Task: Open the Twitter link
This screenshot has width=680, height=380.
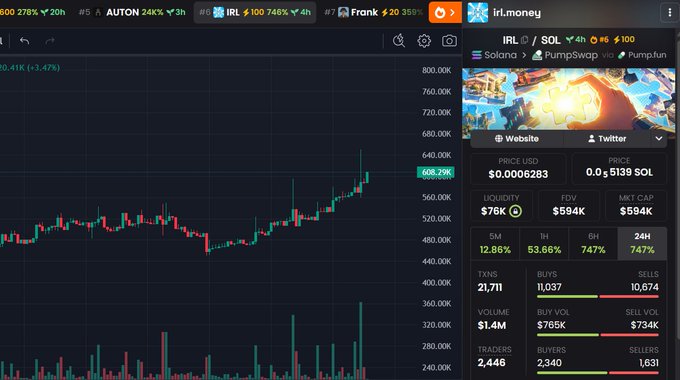Action: (x=607, y=139)
